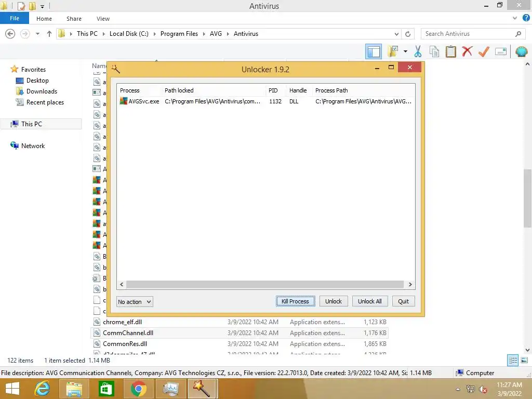Select Network in navigation pane
Image resolution: width=532 pixels, height=399 pixels.
pos(33,145)
